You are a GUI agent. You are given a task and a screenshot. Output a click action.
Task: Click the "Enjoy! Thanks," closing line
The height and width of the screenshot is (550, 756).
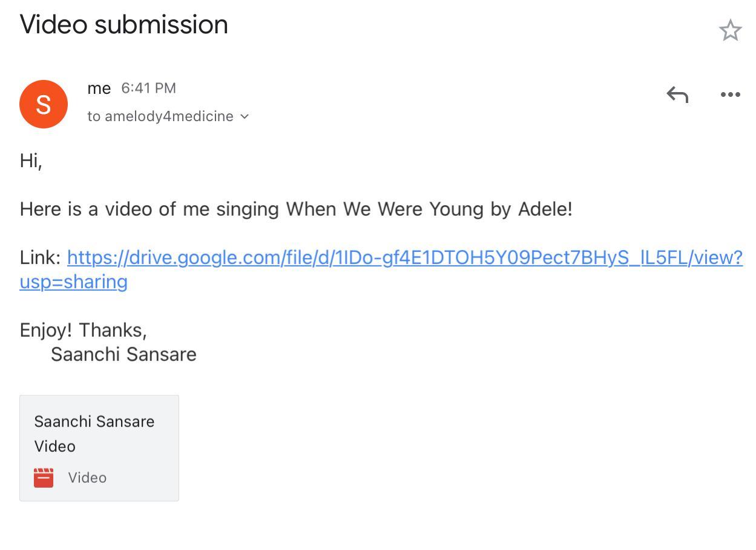click(x=83, y=330)
